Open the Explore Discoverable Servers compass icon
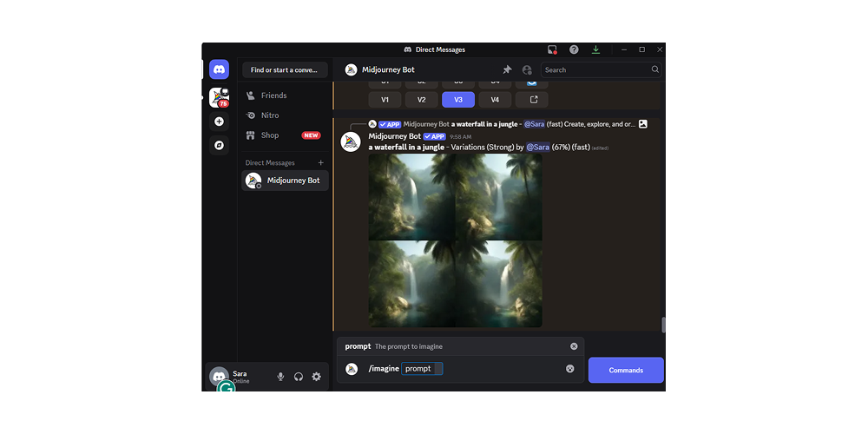The width and height of the screenshot is (868, 434). coord(219,145)
